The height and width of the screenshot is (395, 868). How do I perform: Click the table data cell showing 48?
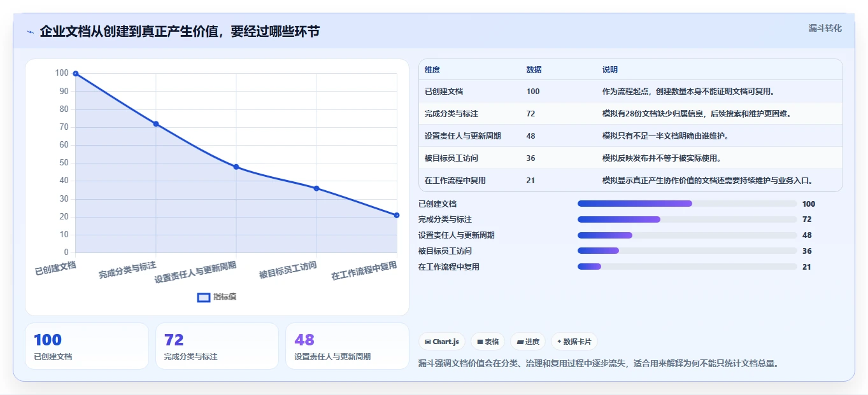[x=531, y=136]
